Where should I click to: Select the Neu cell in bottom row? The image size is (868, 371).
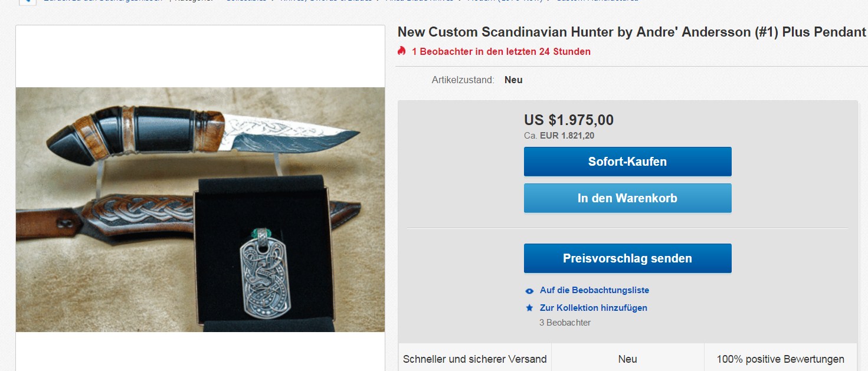[x=627, y=359]
